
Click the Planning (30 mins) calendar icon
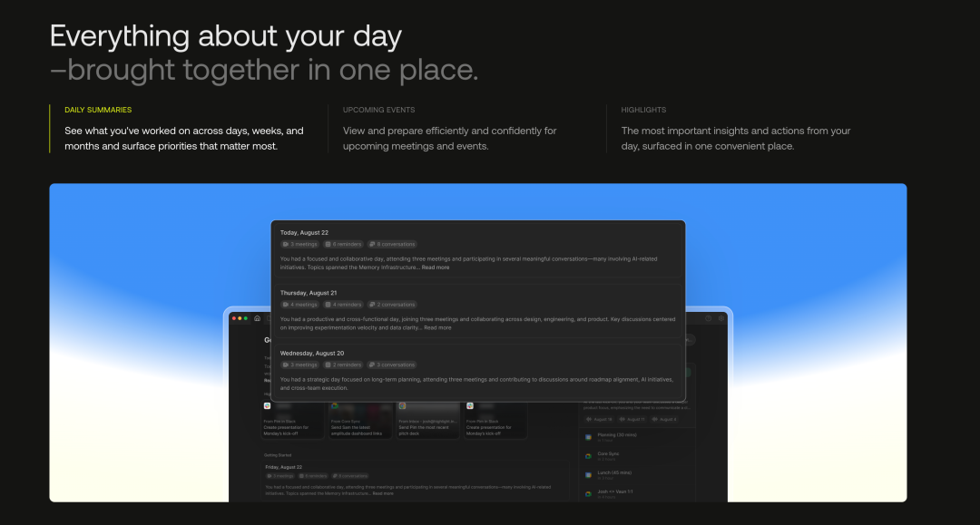pos(588,437)
